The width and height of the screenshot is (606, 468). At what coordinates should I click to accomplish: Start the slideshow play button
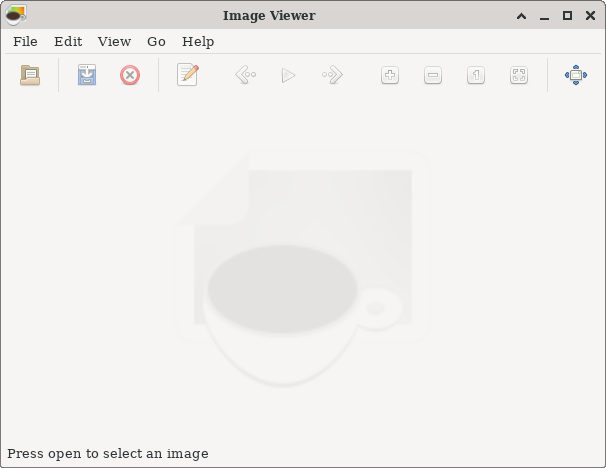point(288,75)
